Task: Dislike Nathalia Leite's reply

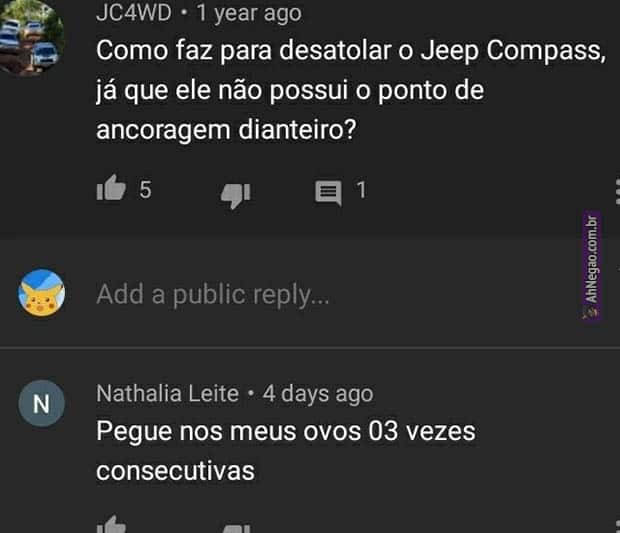Action: point(236,528)
